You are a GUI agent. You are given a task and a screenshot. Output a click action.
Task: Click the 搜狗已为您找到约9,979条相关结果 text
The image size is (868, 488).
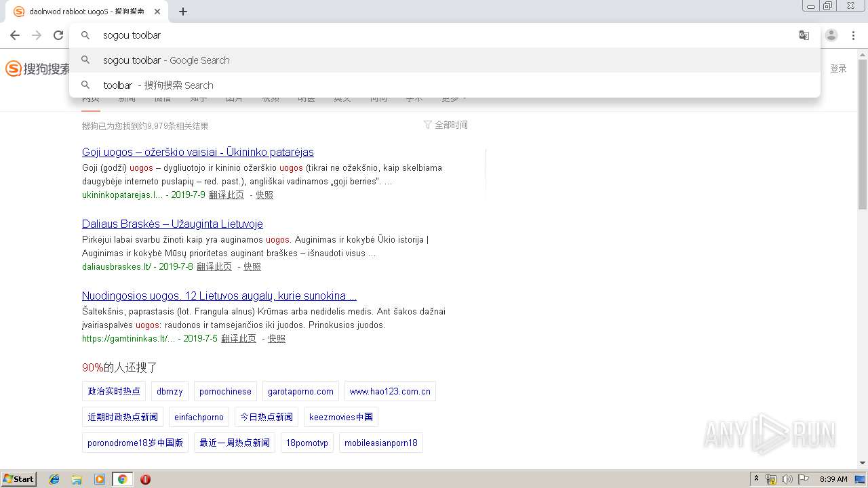pos(145,126)
